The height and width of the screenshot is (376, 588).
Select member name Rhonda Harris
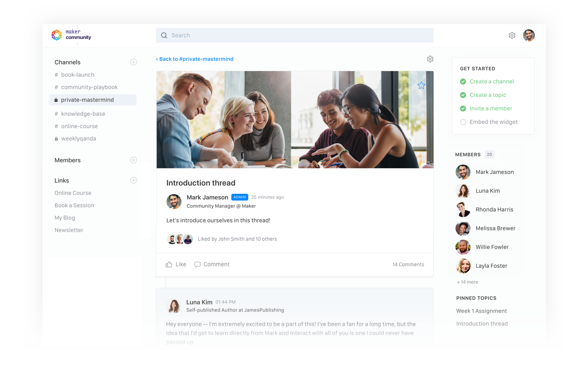pos(495,210)
